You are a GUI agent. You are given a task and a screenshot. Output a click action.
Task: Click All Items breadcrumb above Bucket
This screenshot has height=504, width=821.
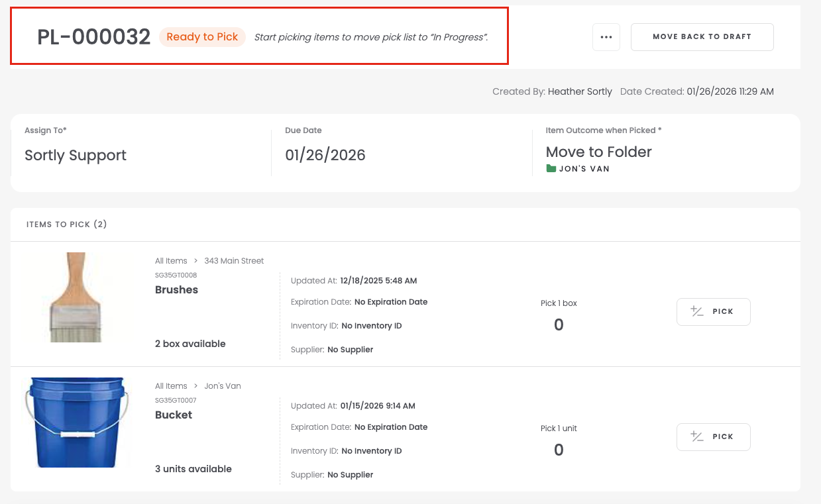(x=171, y=386)
